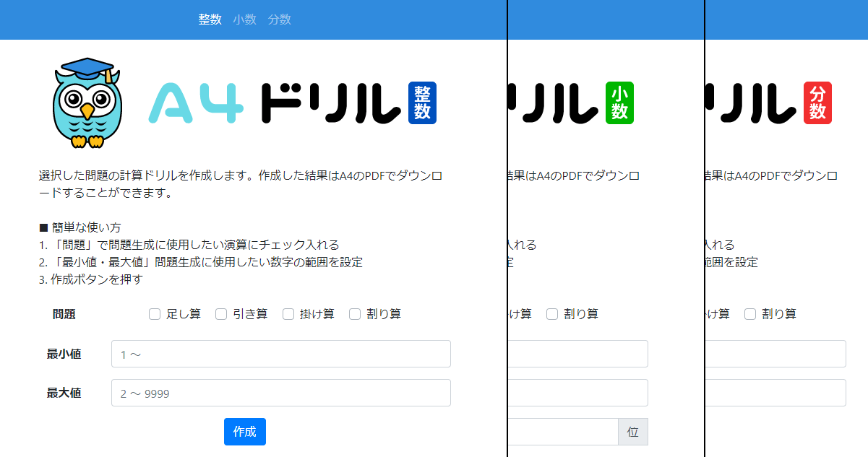Click the red 分数 badge icon
Screen dimensions: 868x457
click(817, 103)
